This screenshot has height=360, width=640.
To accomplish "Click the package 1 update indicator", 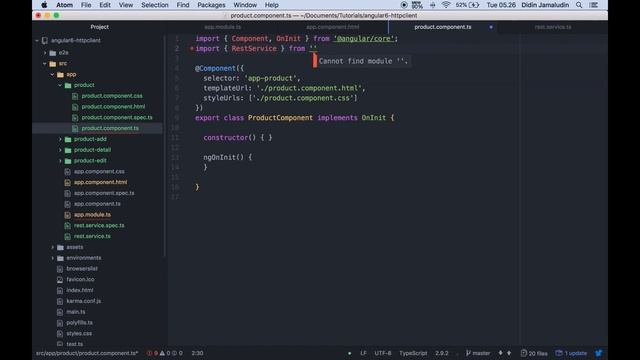I will (x=571, y=353).
